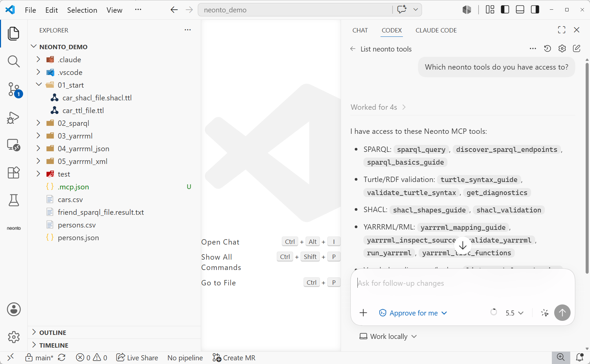Viewport: 590px width, 364px height.
Task: Toggle the secondary side bar
Action: (535, 10)
